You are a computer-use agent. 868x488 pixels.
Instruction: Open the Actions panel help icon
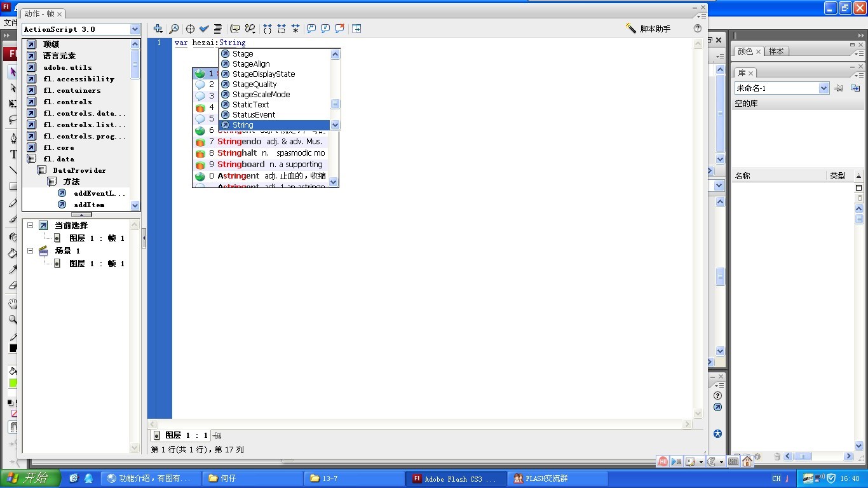pos(698,29)
